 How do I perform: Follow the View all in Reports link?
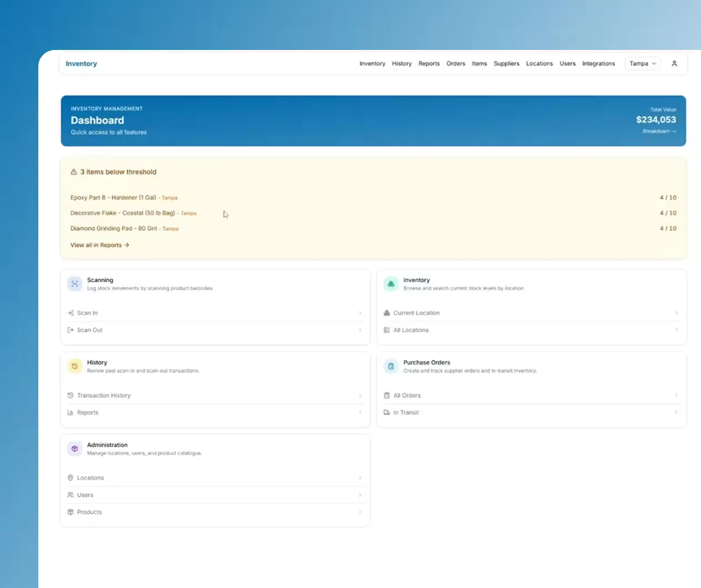coord(100,245)
